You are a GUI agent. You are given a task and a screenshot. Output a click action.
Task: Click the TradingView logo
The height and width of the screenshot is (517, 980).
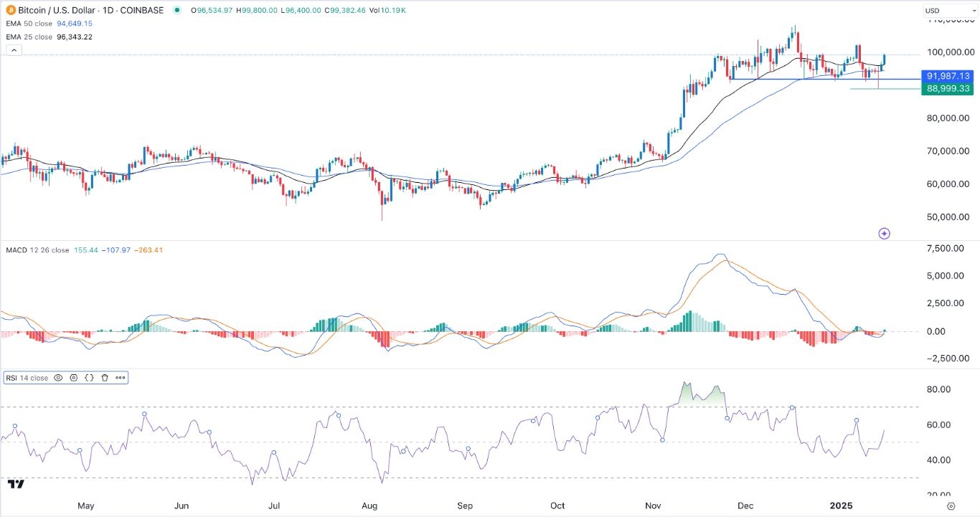pos(17,484)
